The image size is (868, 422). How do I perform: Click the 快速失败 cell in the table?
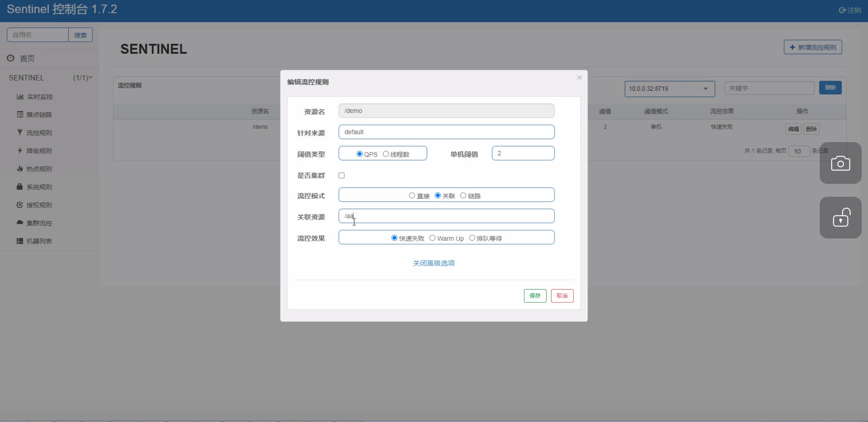point(722,127)
